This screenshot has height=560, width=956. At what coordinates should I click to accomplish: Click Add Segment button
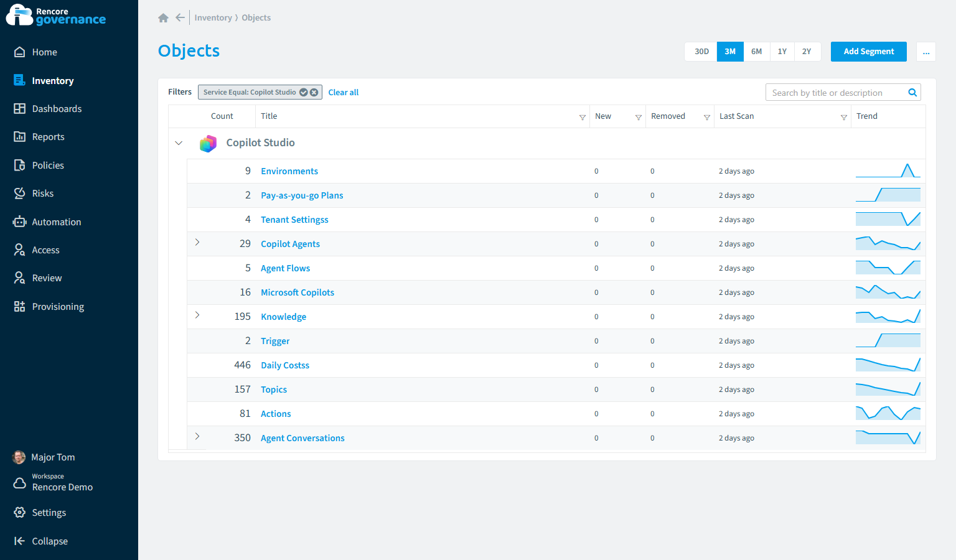coord(868,52)
